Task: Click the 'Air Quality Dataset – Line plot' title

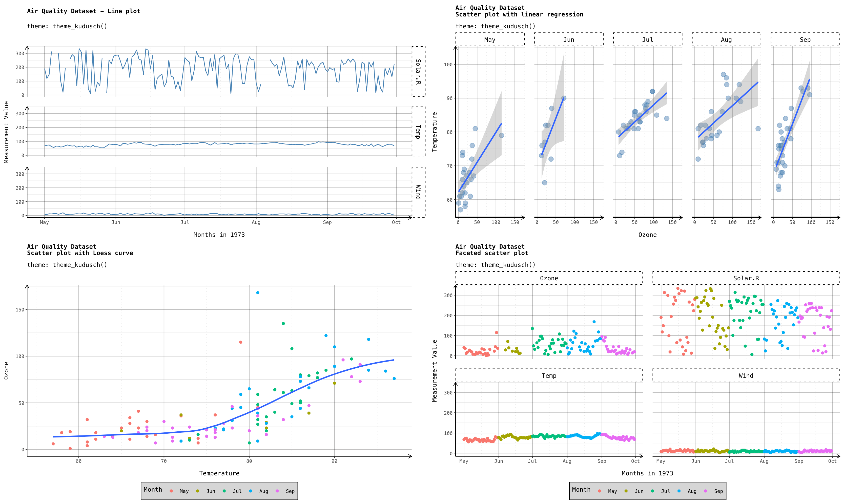Action: click(84, 11)
